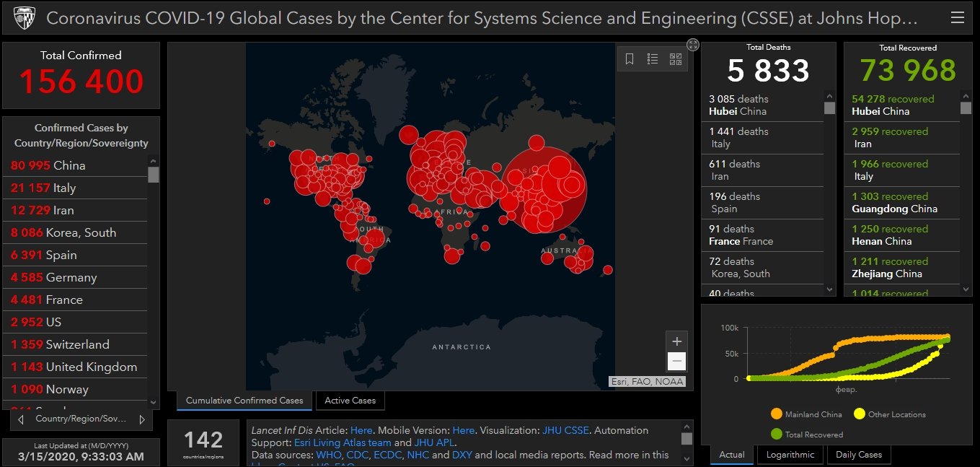Viewport: 980px width, 467px height.
Task: Zoom out on the map
Action: 676,361
